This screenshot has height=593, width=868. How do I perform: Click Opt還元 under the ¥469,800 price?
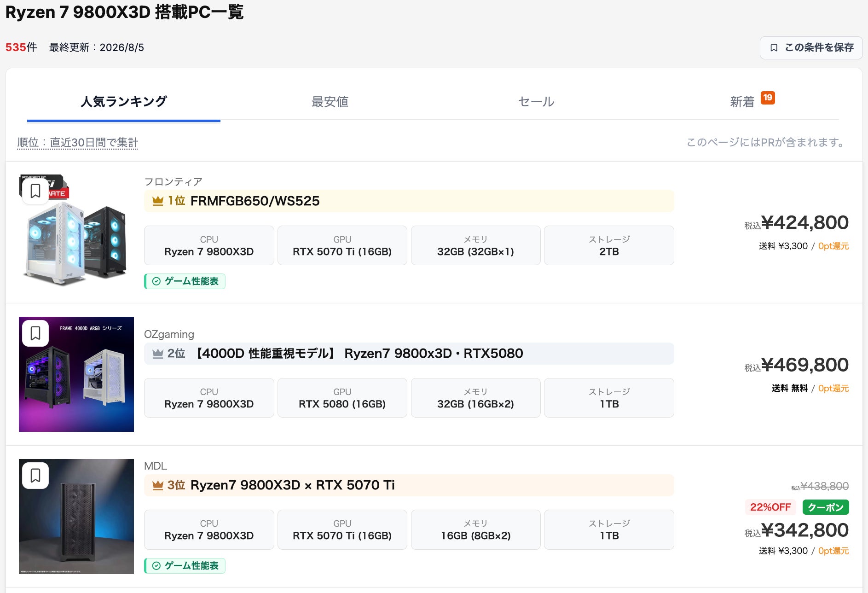833,388
